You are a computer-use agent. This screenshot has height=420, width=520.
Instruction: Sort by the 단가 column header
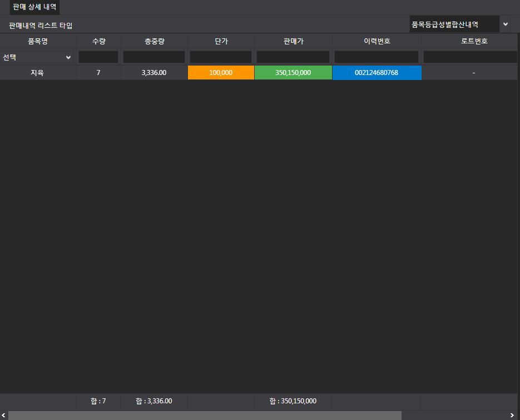pos(221,41)
